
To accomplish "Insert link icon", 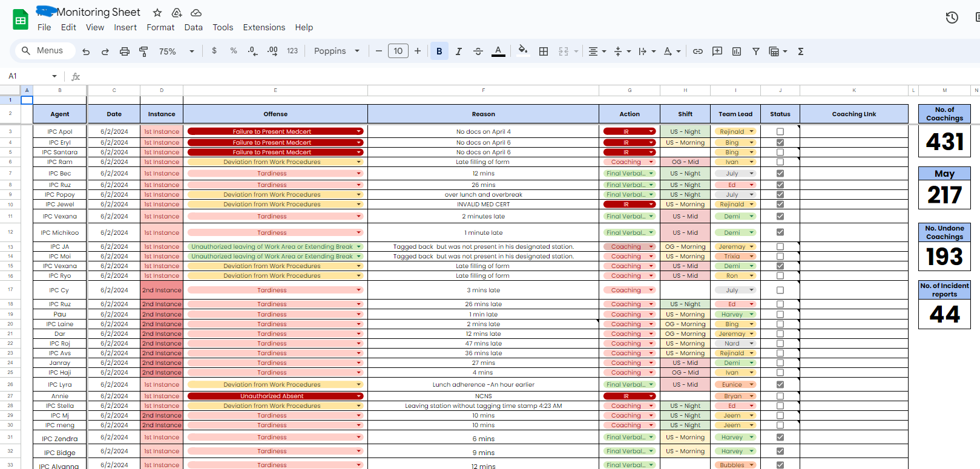I will point(698,51).
